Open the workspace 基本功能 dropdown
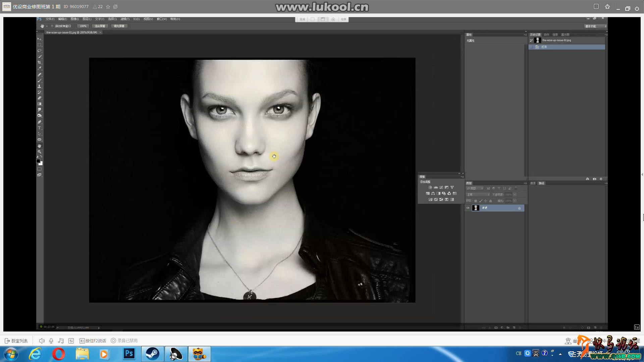 click(595, 26)
